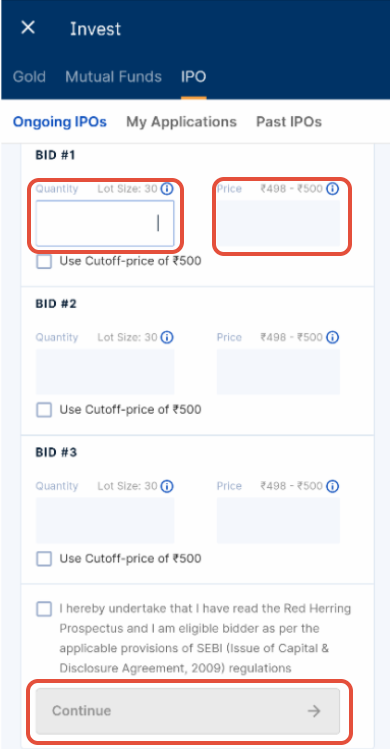Open the Past IPOs tab

[289, 122]
